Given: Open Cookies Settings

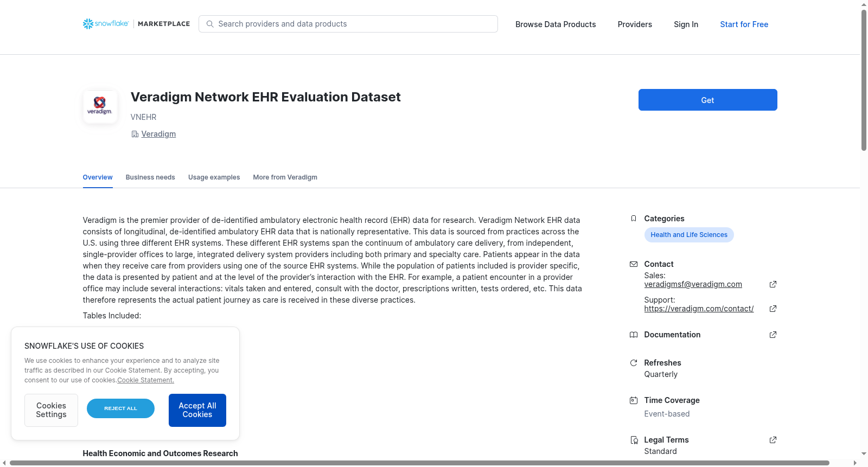Looking at the screenshot, I should tap(51, 410).
